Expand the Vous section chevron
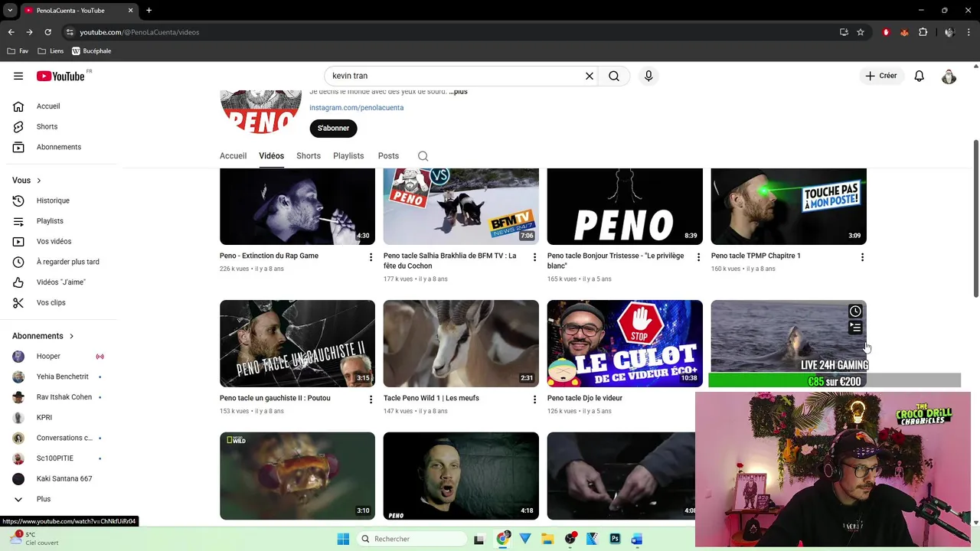Viewport: 980px width, 551px height. (39, 181)
